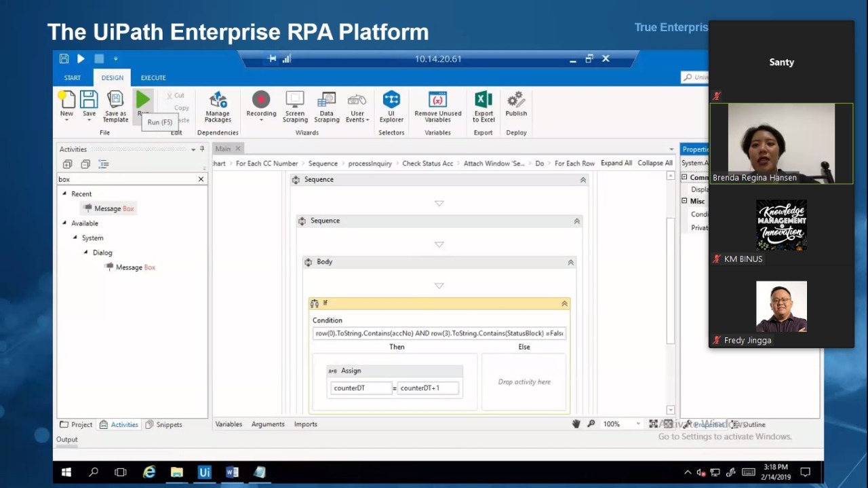Click the If Condition expression field

439,333
